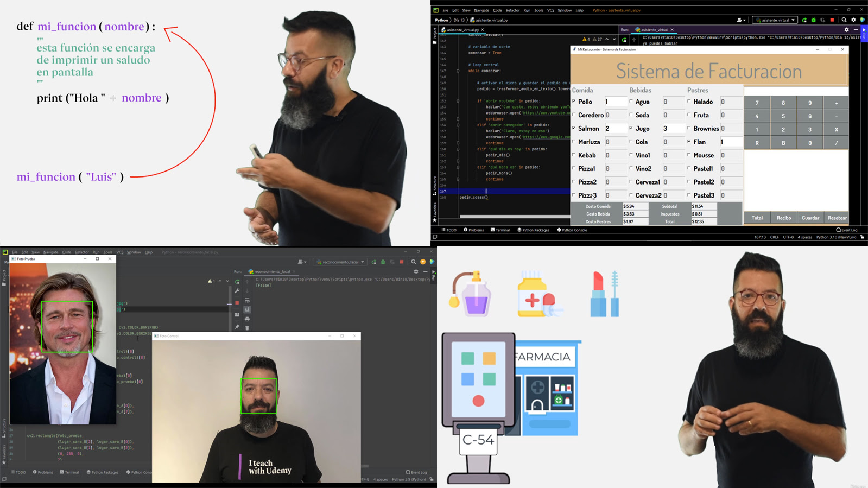Open reconocimiento_facial run configuration dropdown

click(340, 262)
